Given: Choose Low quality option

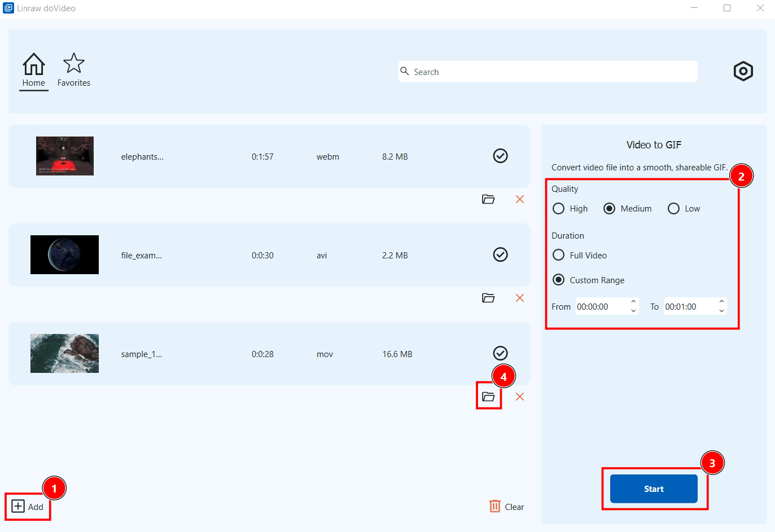Looking at the screenshot, I should tap(673, 209).
